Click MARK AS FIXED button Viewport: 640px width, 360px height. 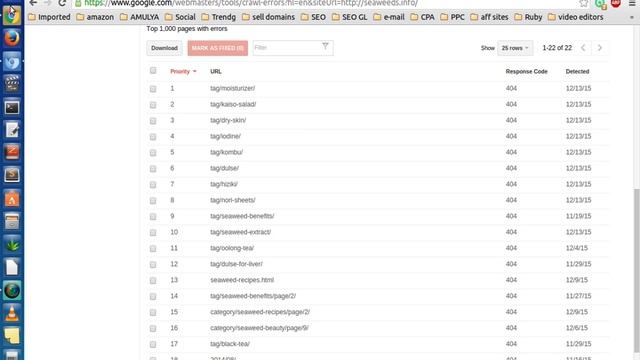pos(218,48)
